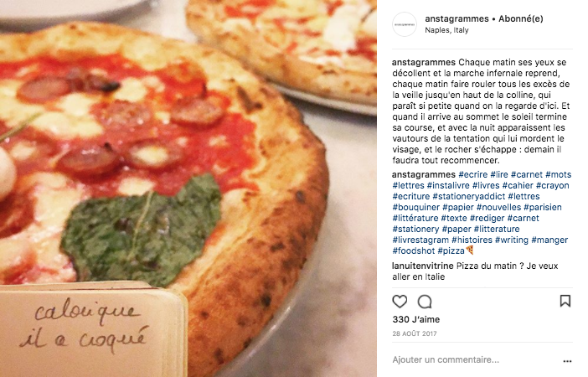Viewport: 588px width, 377px height.
Task: Click the pizza emoji after hashtags
Action: [x=470, y=250]
